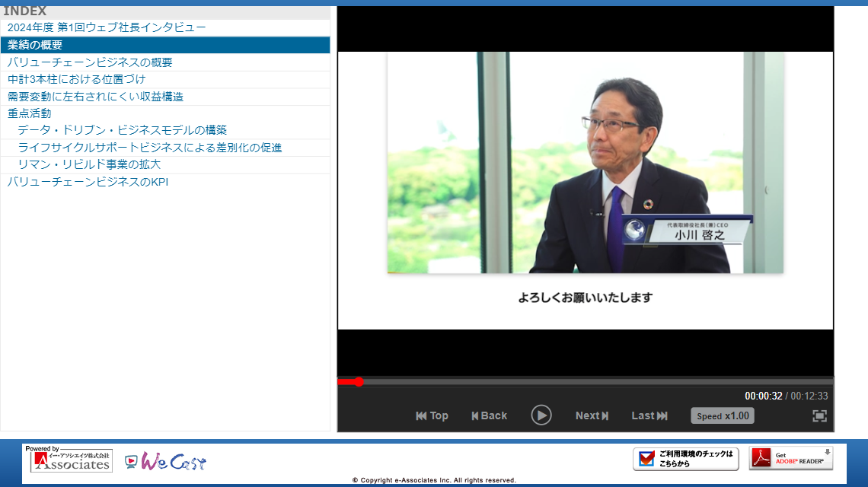
Task: Jump to the Last chapter
Action: [649, 415]
